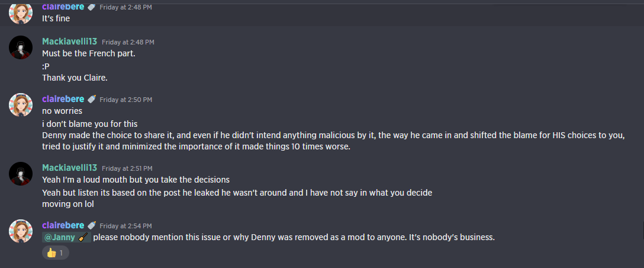
Task: Click the clairebere username on the 2:50 PM message
Action: pos(63,99)
